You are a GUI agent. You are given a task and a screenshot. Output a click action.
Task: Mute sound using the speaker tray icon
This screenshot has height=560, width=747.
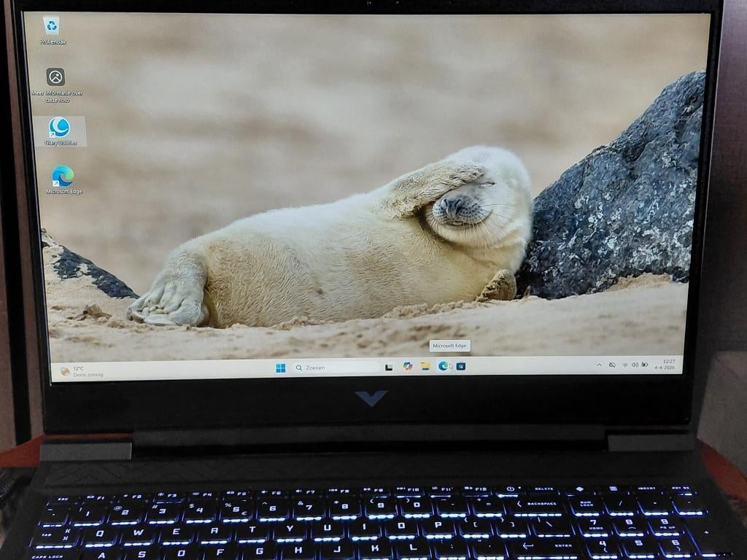(x=636, y=365)
